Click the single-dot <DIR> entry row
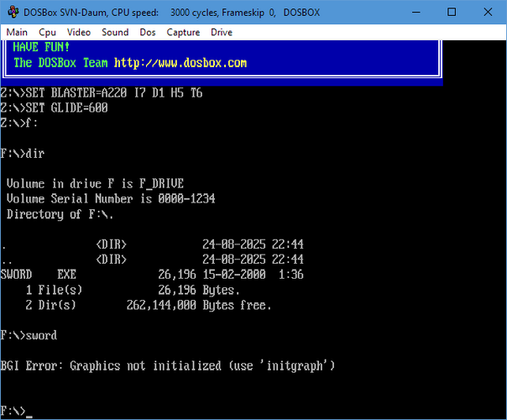The image size is (507, 420). pyautogui.click(x=152, y=244)
